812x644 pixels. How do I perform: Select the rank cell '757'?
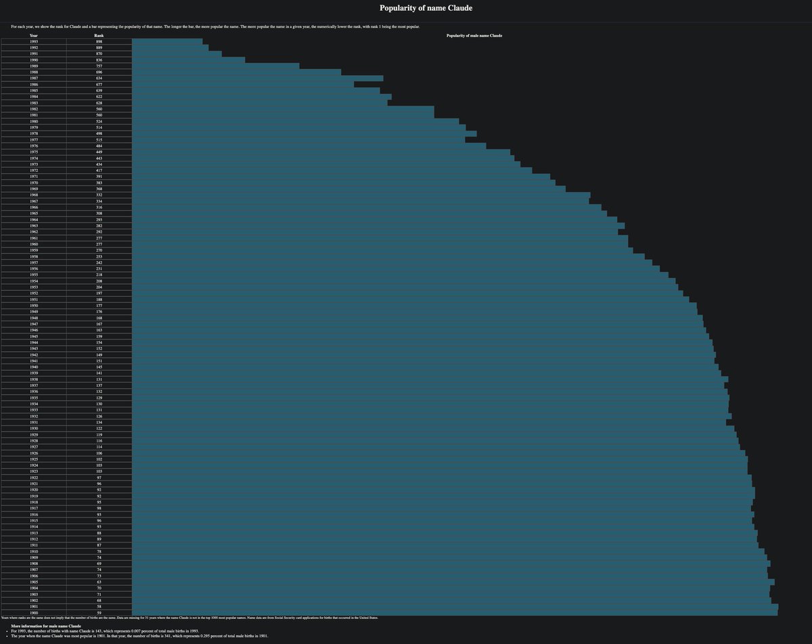[99, 66]
